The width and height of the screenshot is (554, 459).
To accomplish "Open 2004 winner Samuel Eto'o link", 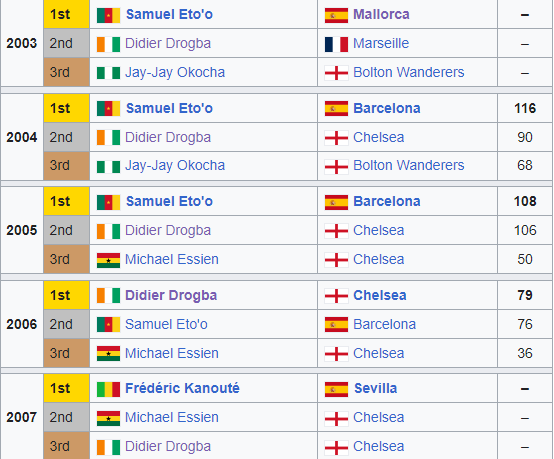I will click(169, 108).
